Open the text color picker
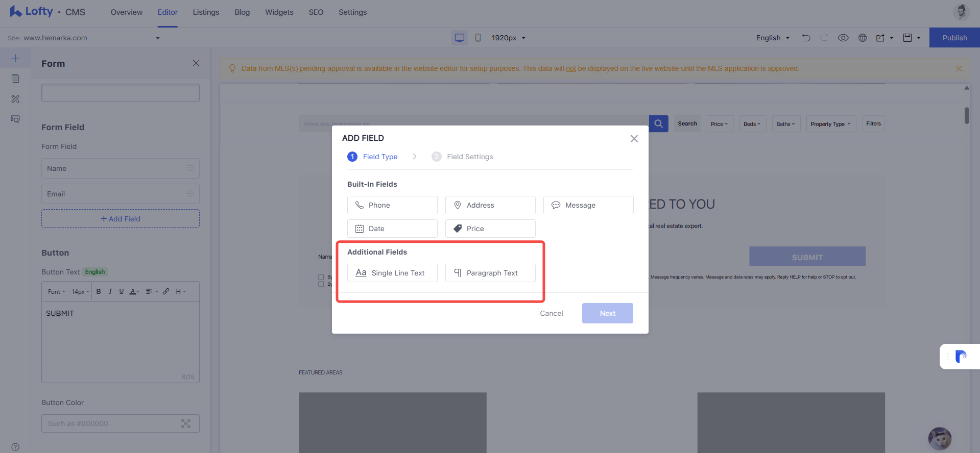Viewport: 980px width, 453px height. pyautogui.click(x=134, y=292)
